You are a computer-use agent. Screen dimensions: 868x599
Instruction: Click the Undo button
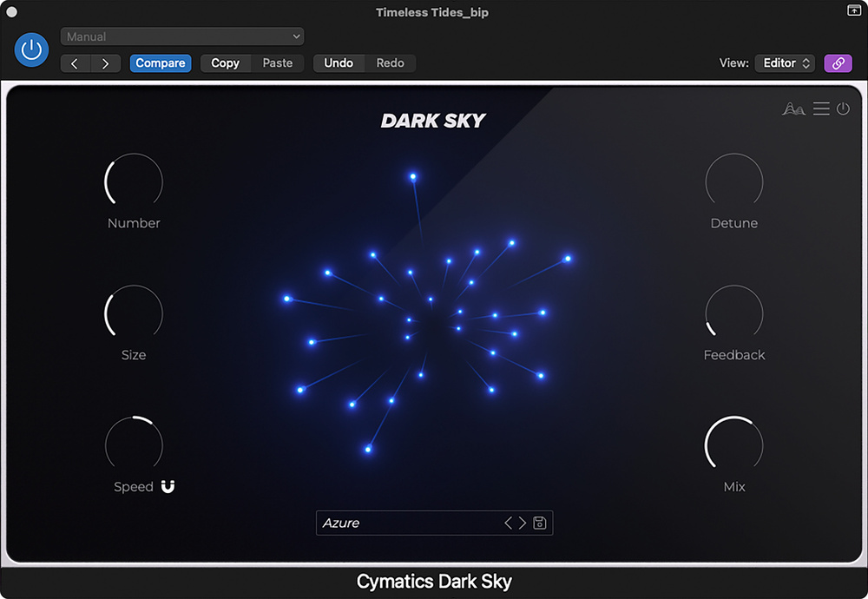(x=339, y=63)
